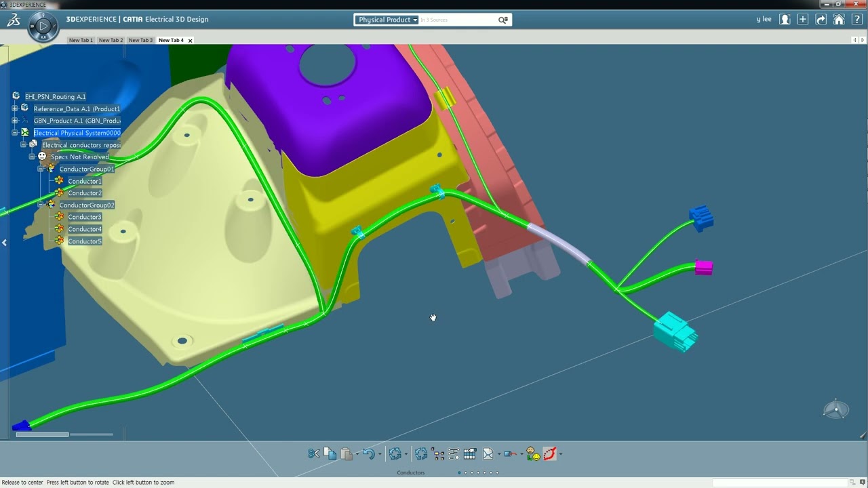Open the 3DEXPERIENCE compass
This screenshot has width=868, height=488.
(x=43, y=26)
